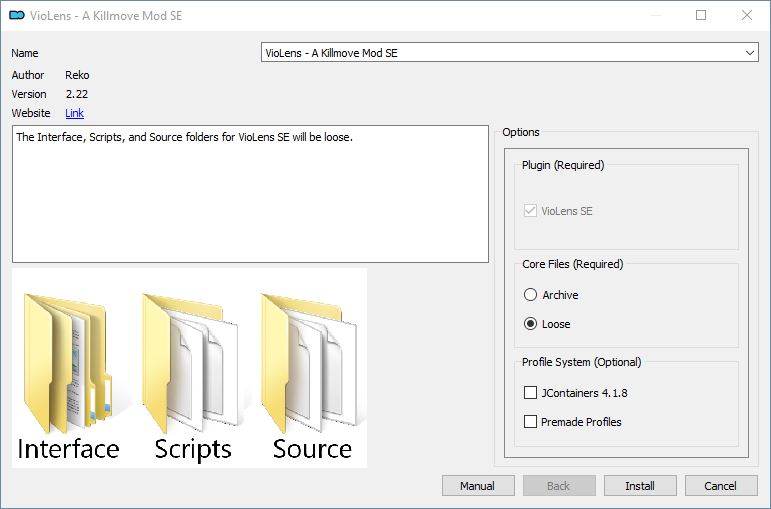
Task: Open the Name combo box dropdown arrow
Action: 749,53
